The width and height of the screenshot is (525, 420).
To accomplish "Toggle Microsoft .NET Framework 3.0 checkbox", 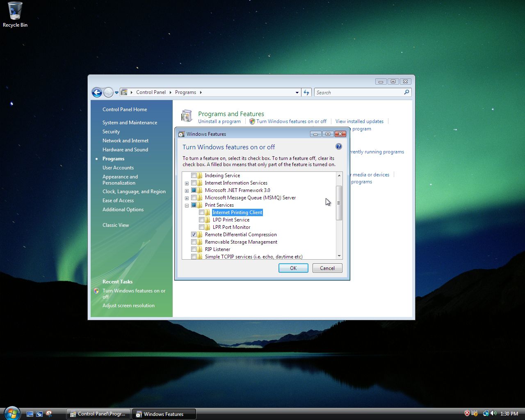I will tap(194, 190).
